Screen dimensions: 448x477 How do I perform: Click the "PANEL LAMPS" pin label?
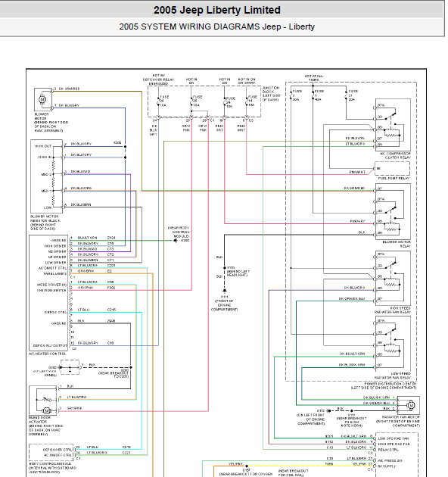pos(54,273)
